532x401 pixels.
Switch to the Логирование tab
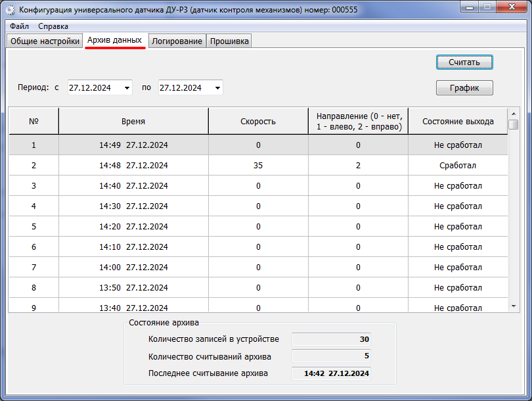click(x=177, y=41)
